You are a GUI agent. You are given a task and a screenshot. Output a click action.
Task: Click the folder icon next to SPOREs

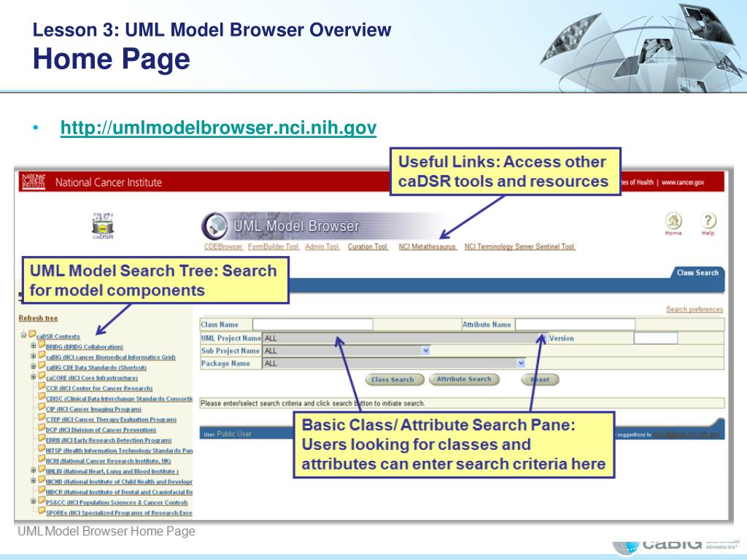42,511
